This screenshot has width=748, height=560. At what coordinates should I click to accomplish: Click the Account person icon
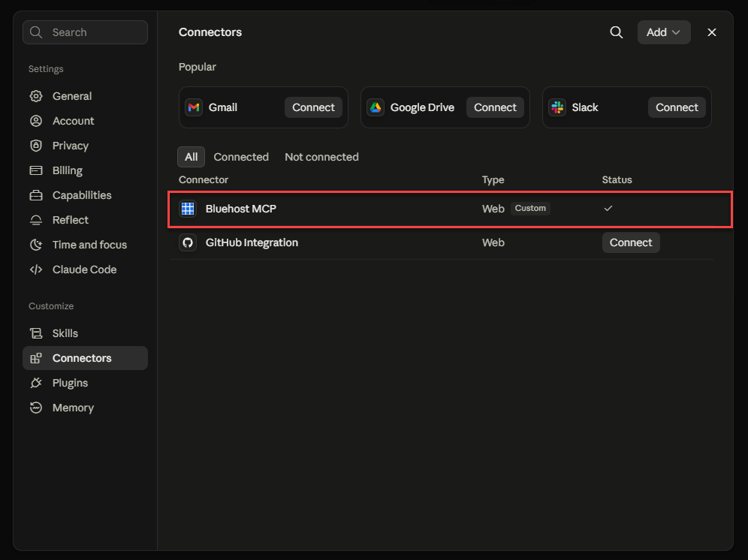coord(36,121)
